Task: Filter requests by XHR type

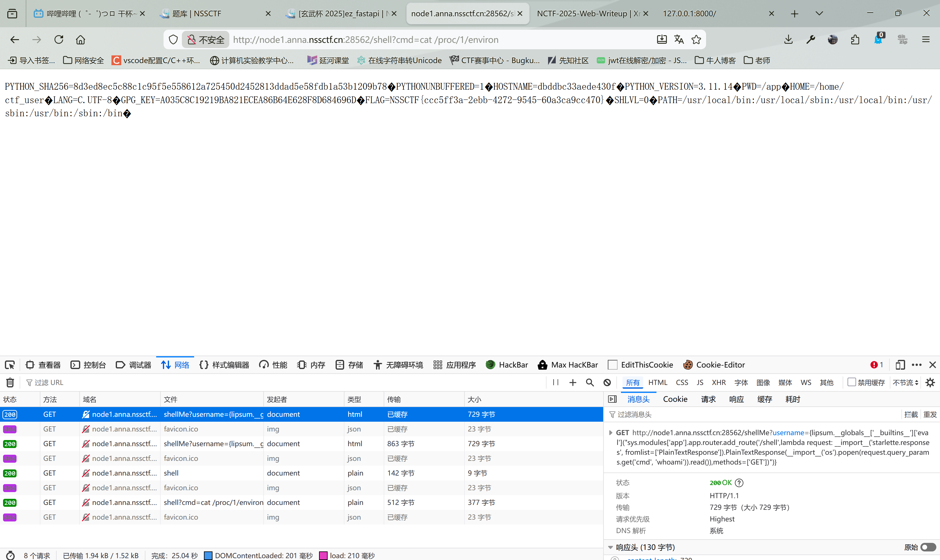Action: pos(718,382)
